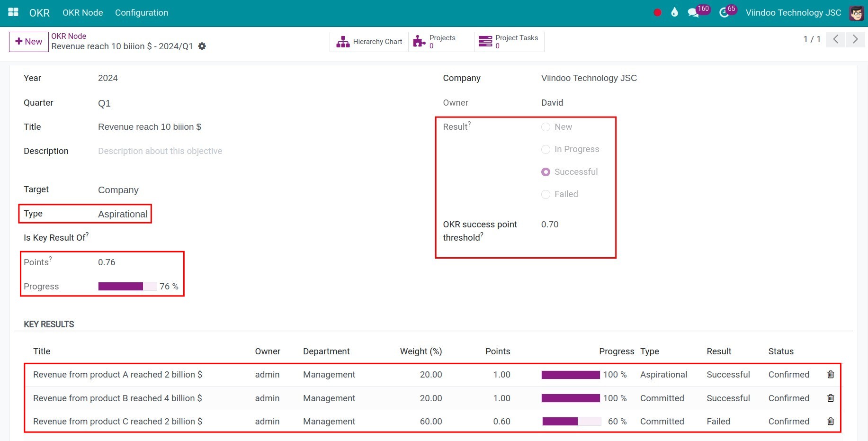Screen dimensions: 868x441
Task: Navigate to the next record arrow
Action: tap(855, 40)
